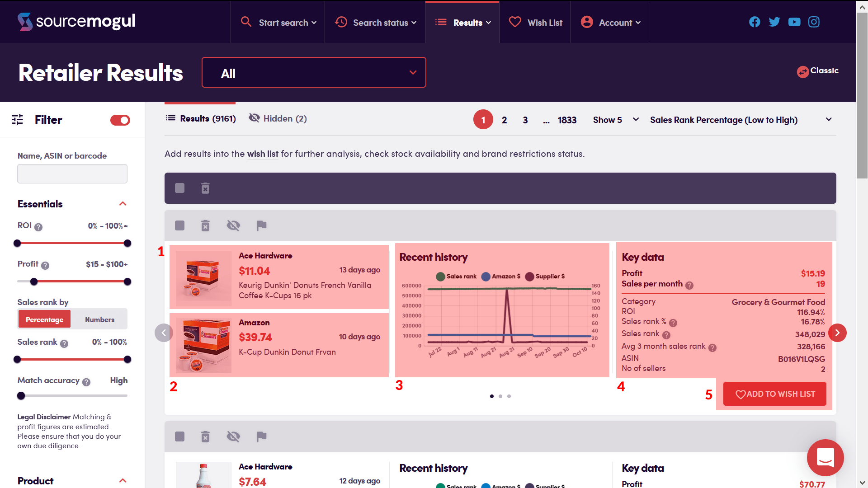
Task: Open the Wish List page
Action: (x=535, y=23)
